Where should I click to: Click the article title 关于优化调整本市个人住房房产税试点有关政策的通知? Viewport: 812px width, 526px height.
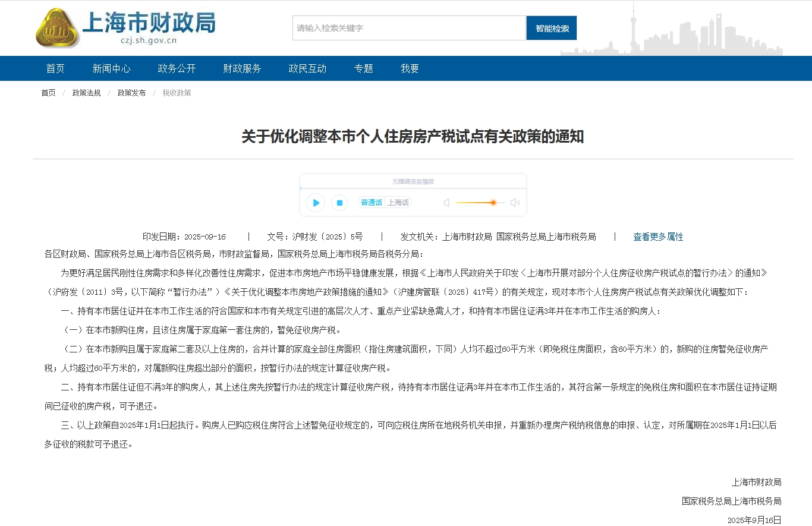point(413,137)
